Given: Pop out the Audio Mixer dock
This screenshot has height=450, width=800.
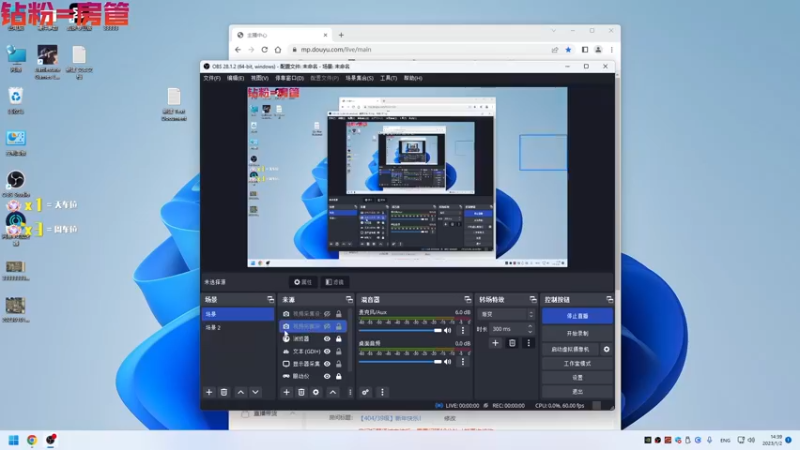Looking at the screenshot, I should (467, 299).
